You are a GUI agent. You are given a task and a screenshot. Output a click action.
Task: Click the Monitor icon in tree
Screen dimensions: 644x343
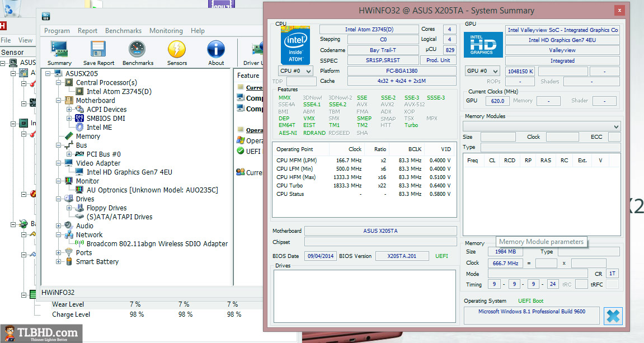click(x=69, y=181)
